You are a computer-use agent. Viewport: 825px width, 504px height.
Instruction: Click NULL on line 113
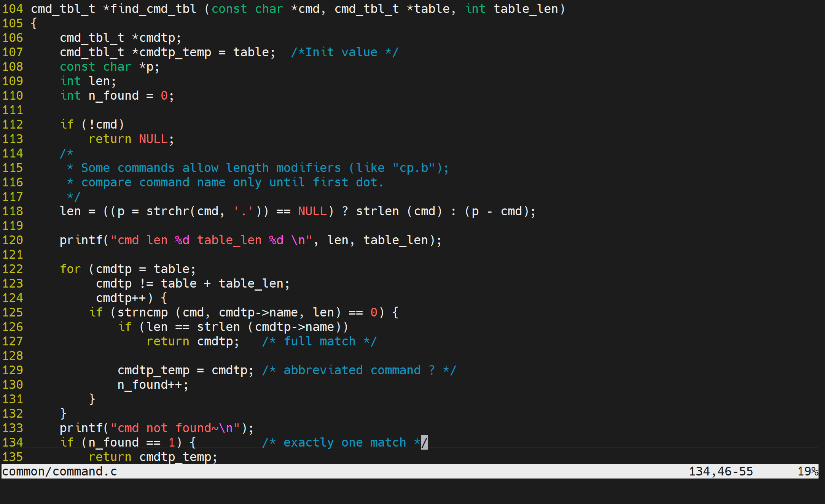tap(153, 139)
